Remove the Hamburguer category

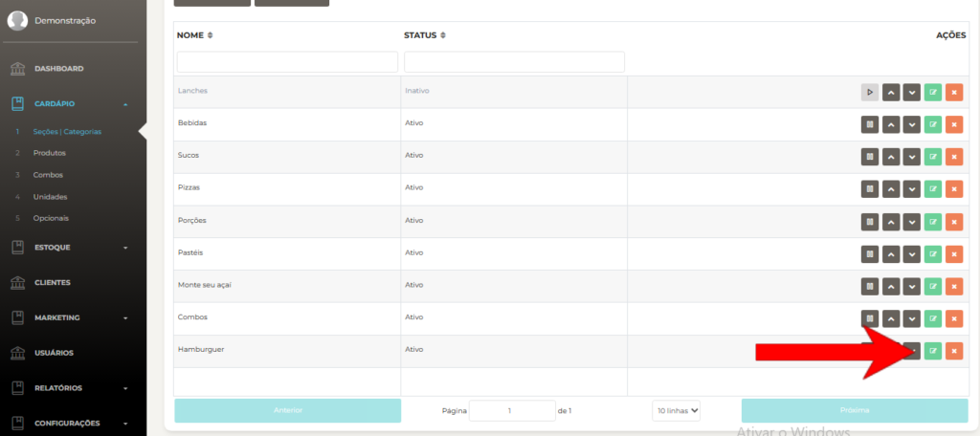coord(954,351)
